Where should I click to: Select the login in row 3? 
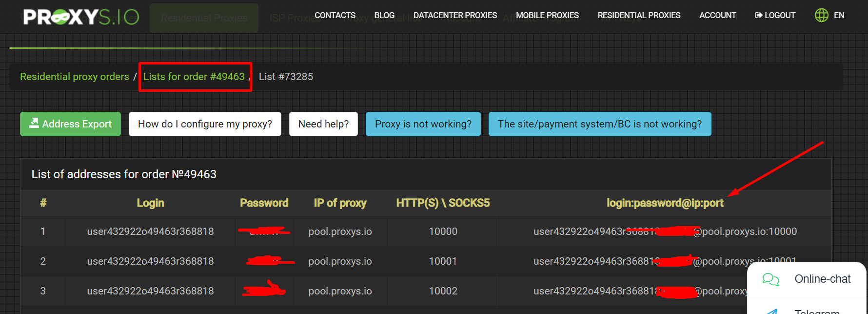(150, 291)
